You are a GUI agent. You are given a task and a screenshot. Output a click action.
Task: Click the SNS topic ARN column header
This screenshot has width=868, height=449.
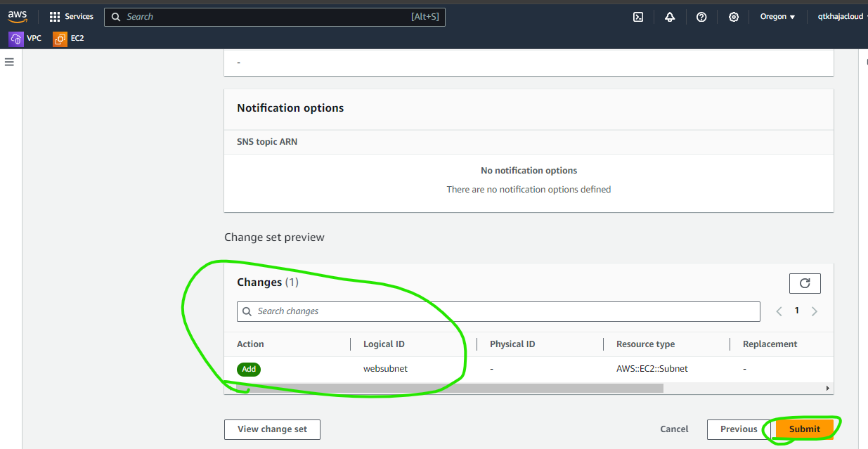coord(267,142)
